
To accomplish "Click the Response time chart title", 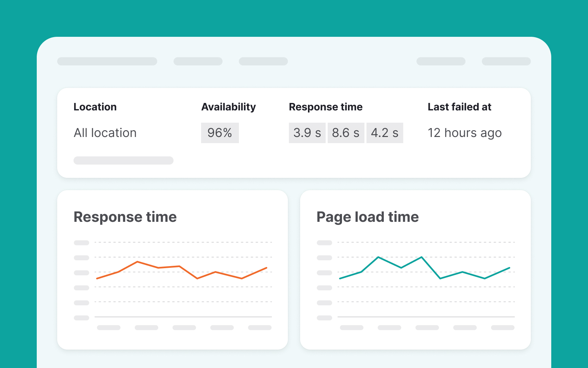I will pyautogui.click(x=125, y=217).
